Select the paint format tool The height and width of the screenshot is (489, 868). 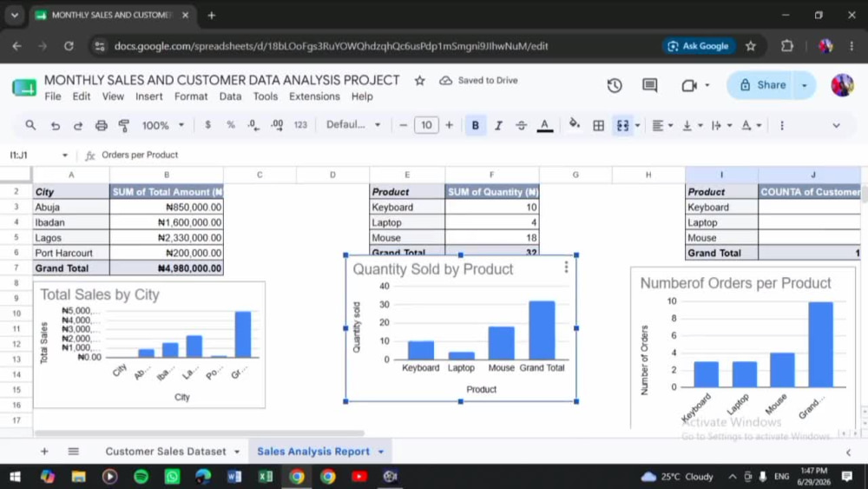(124, 126)
